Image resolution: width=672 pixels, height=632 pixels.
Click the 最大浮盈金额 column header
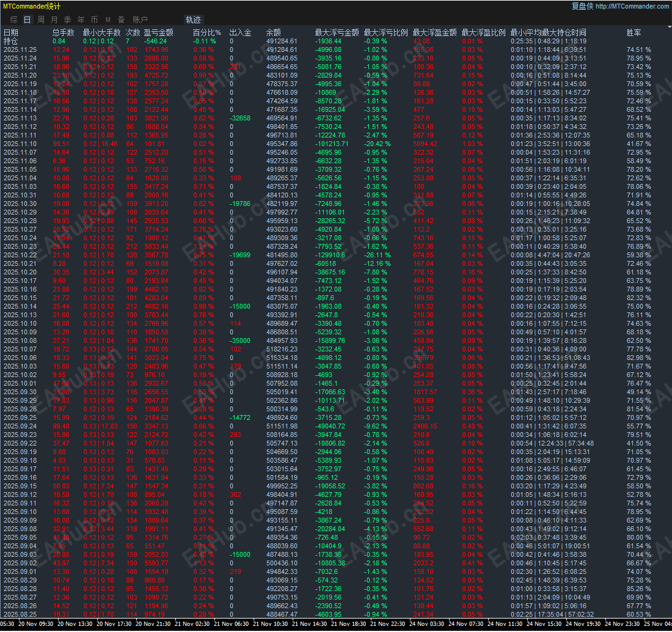pos(434,32)
